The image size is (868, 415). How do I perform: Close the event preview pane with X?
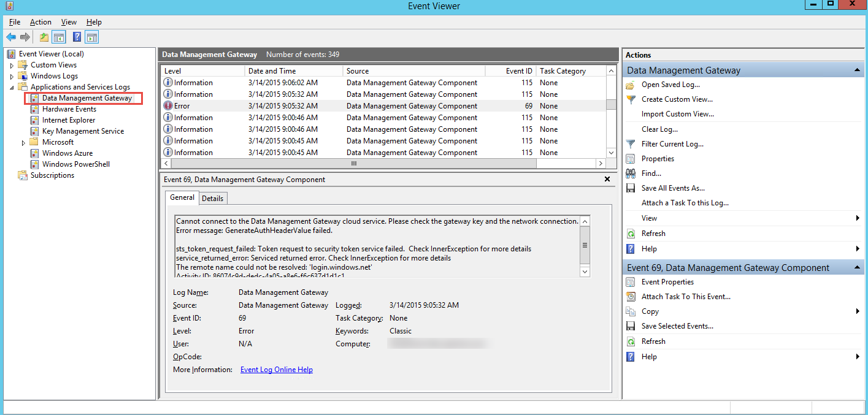(x=607, y=180)
